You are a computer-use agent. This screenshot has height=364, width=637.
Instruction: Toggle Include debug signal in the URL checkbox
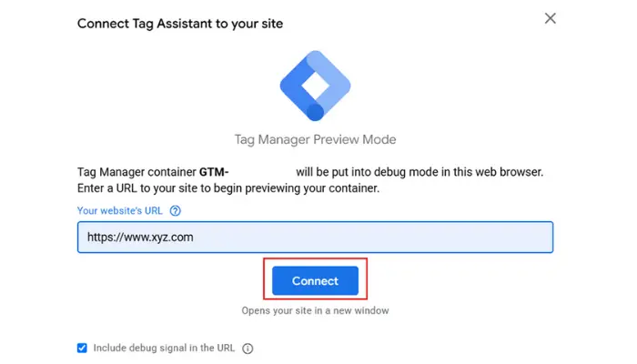tap(83, 348)
